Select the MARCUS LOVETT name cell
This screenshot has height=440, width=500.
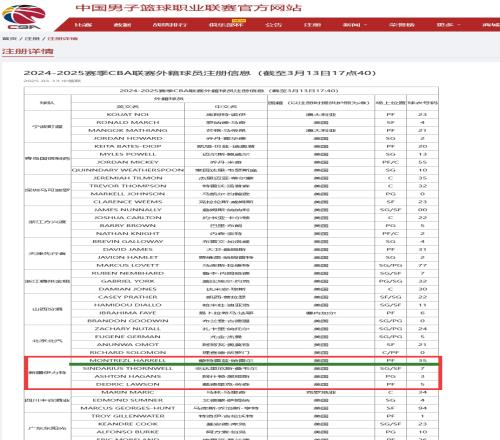point(128,265)
